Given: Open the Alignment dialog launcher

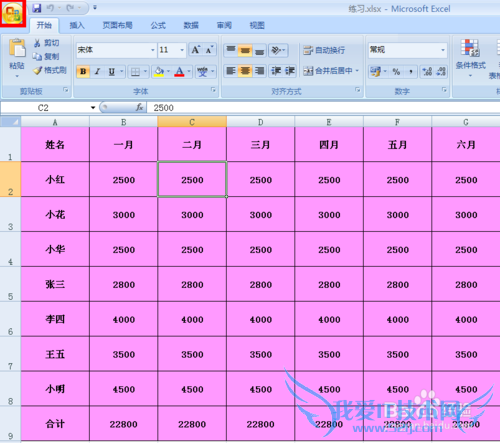Looking at the screenshot, I should (x=358, y=90).
